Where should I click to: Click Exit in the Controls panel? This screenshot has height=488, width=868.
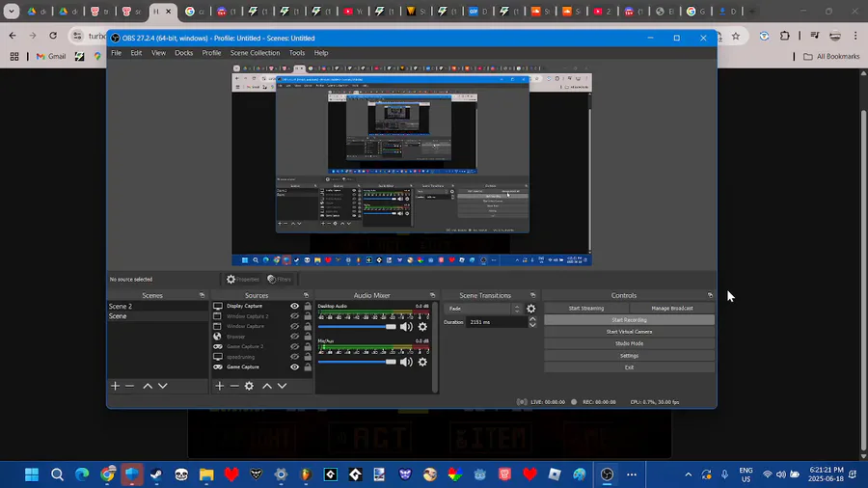point(630,367)
